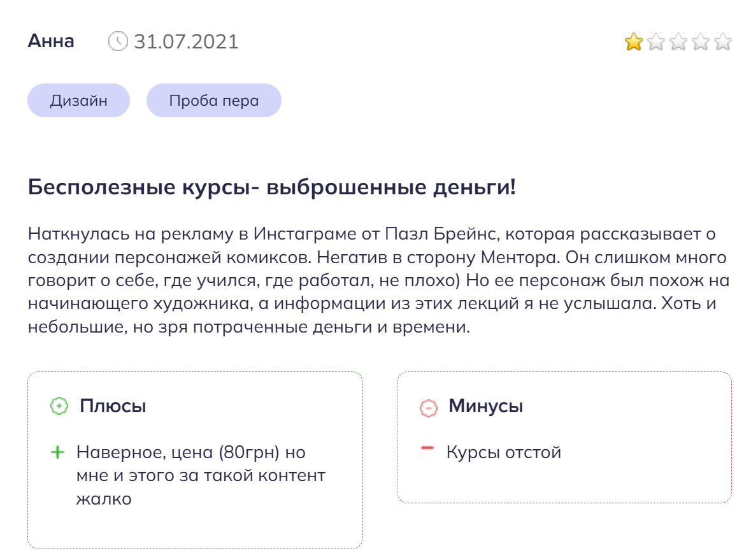Click the green circle icon beside Плюсы
Viewport: 751px width, 560px height.
(x=59, y=406)
